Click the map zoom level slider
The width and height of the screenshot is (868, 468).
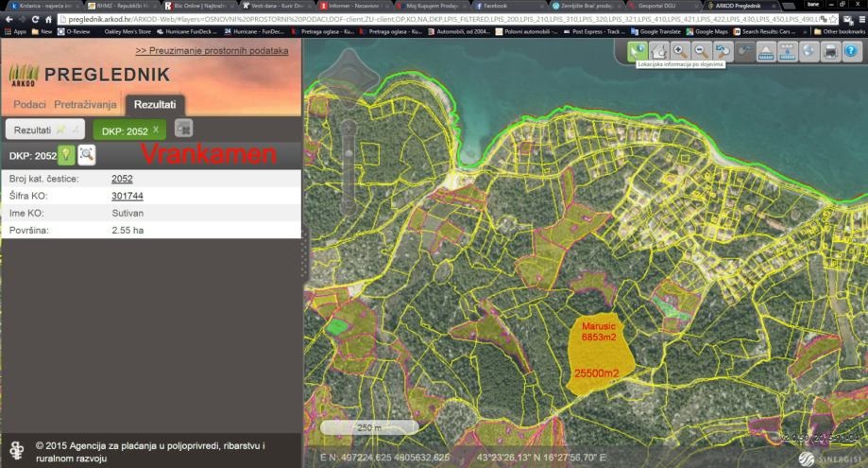(349, 152)
